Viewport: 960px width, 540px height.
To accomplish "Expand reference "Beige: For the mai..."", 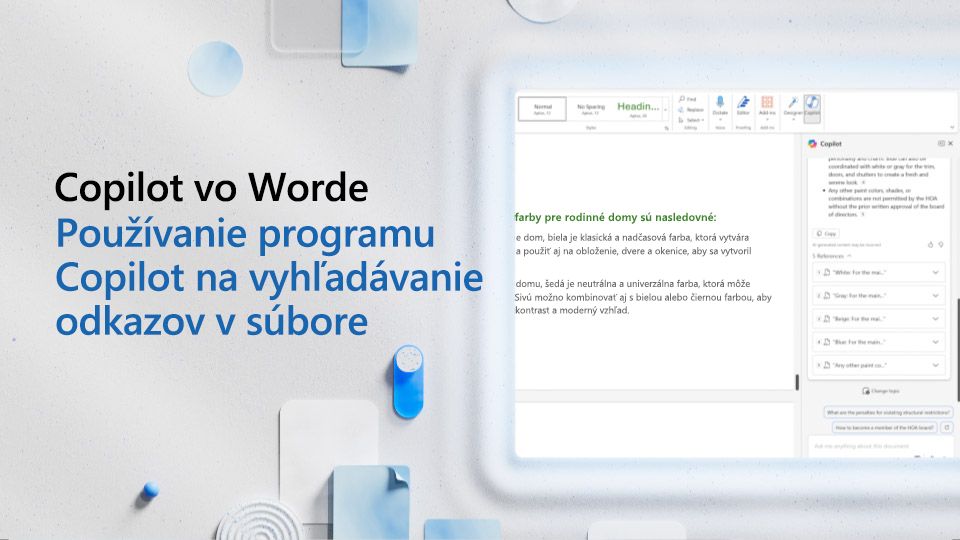I will pos(935,319).
